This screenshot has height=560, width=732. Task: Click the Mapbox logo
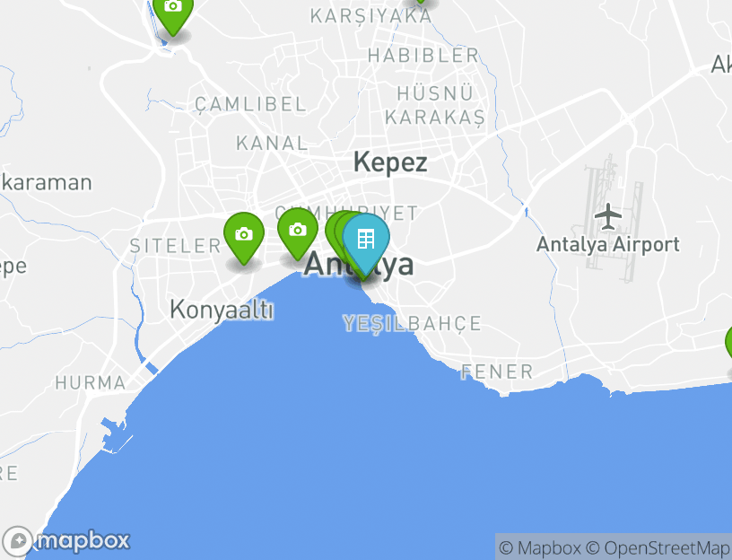pos(66,542)
